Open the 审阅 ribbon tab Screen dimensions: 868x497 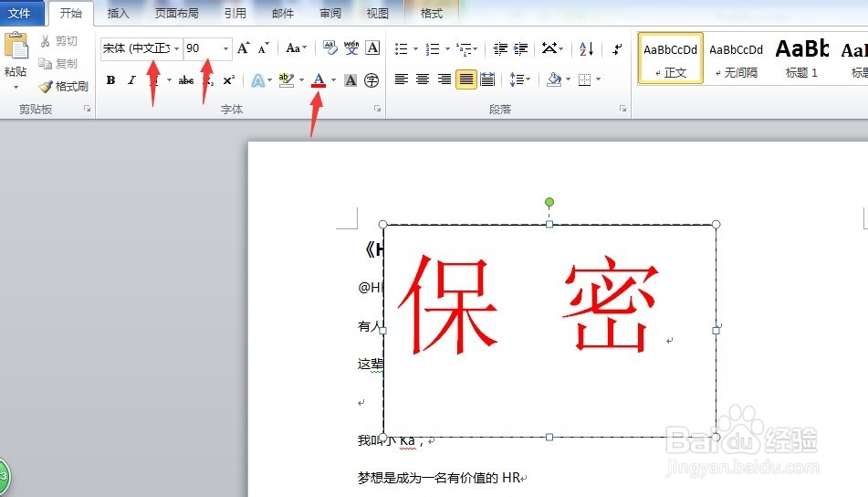330,14
